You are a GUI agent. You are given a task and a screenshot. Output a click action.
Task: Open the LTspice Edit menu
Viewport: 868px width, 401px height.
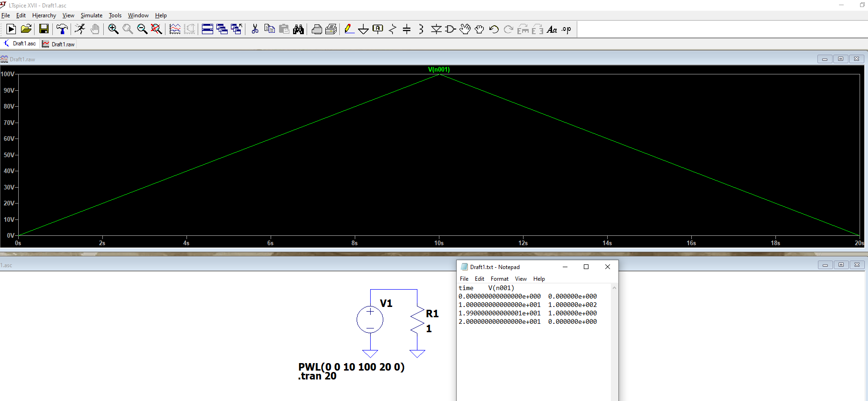click(21, 15)
